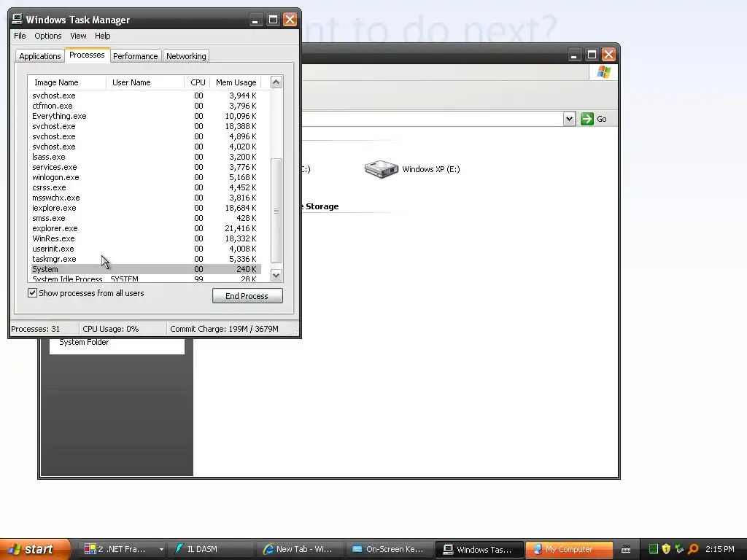Viewport: 747px width, 560px height.
Task: Open the Windows XP (E:) drive
Action: [412, 169]
